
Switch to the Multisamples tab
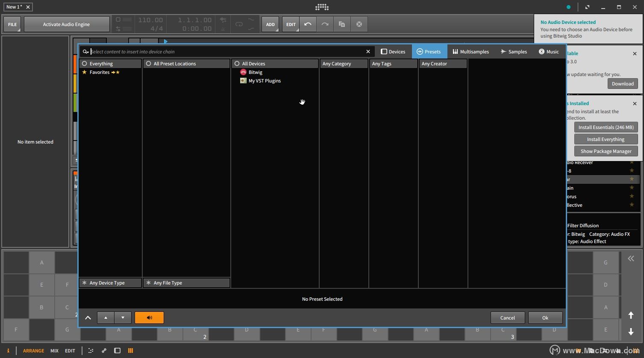click(471, 52)
